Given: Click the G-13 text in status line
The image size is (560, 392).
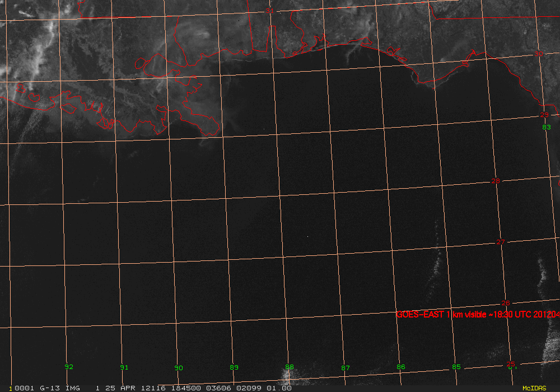Looking at the screenshot, I should coord(50,388).
